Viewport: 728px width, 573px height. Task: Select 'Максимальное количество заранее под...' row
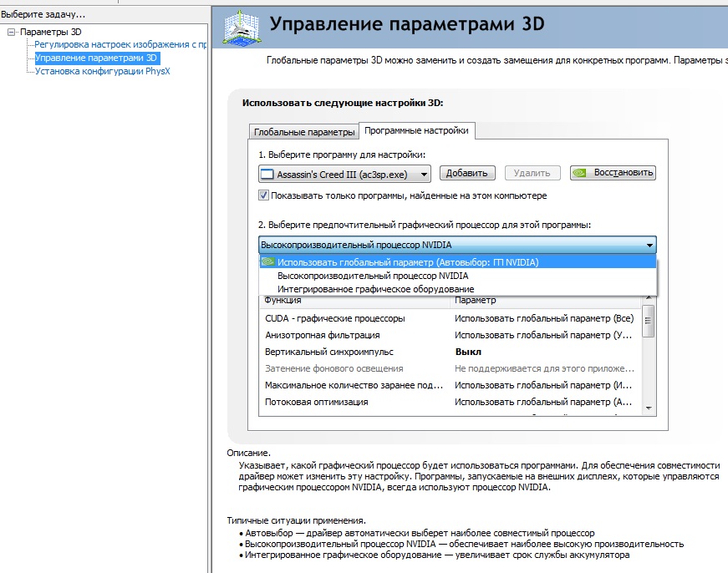[451, 386]
